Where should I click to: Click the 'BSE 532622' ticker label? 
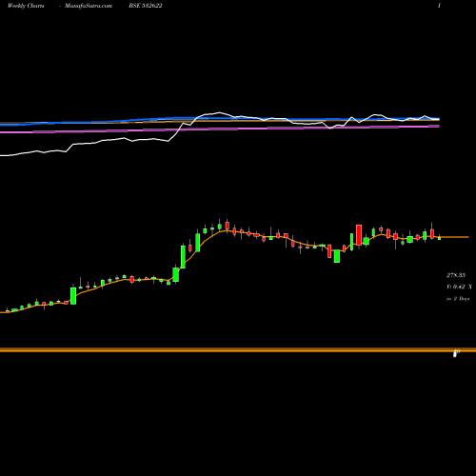tap(146, 6)
